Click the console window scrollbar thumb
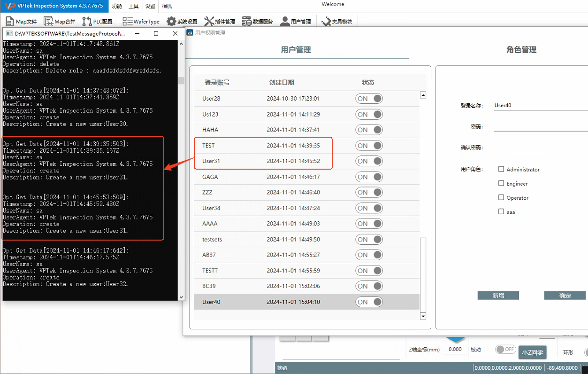588x374 pixels. coord(181,81)
